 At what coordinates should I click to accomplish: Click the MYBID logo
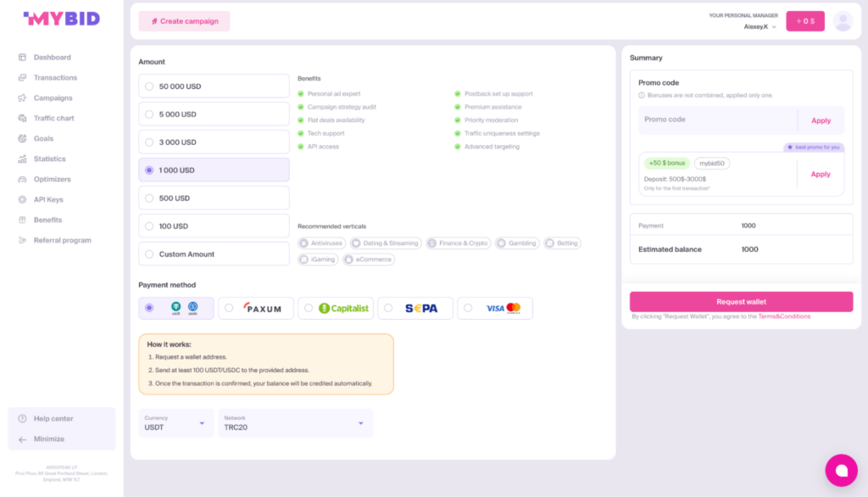point(61,19)
